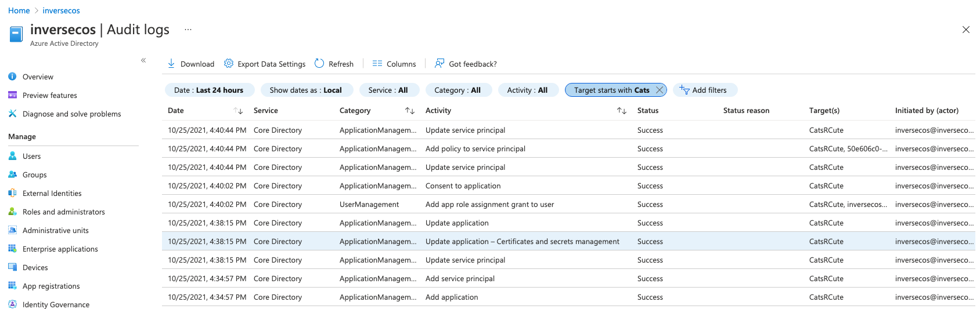
Task: Click the Got feedback icon
Action: [x=439, y=64]
